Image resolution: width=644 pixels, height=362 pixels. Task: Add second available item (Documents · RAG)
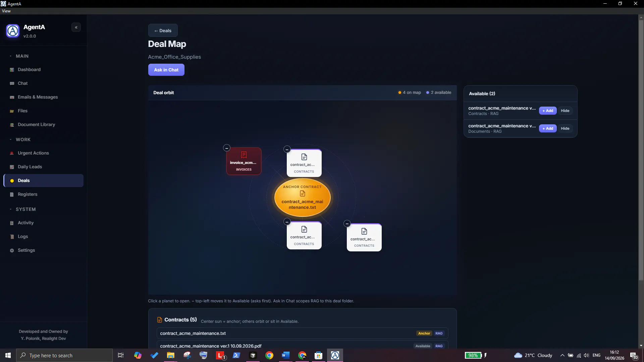pyautogui.click(x=547, y=128)
